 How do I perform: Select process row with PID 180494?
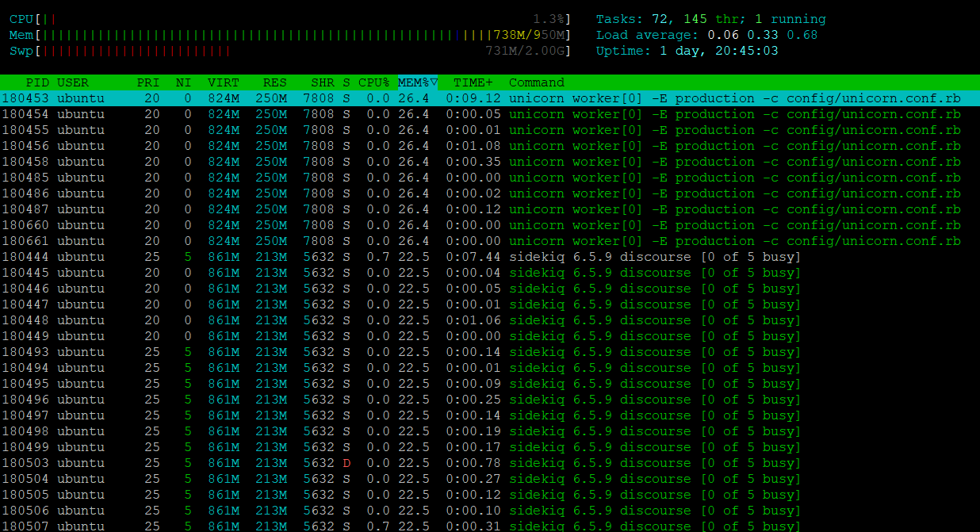pos(490,368)
